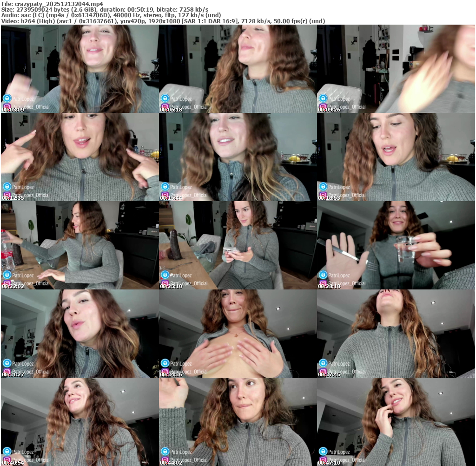Pick the thumbnail marked 00:40:54
This screenshot has height=466, width=476.
[80, 422]
